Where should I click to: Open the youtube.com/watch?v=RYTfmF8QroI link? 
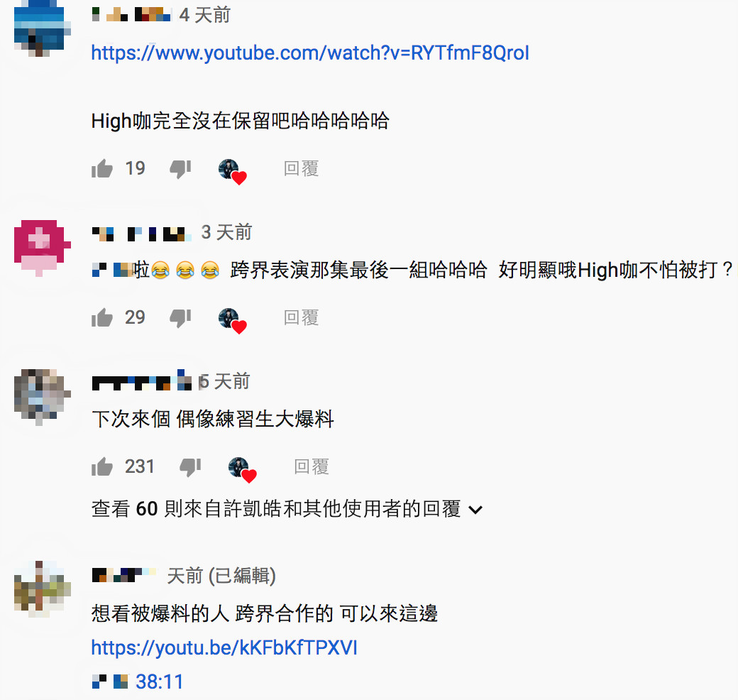coord(310,53)
